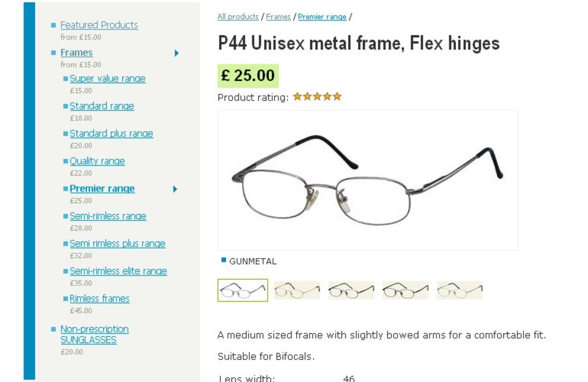This screenshot has width=588, height=382.
Task: Open Premier range in sidebar
Action: pyautogui.click(x=102, y=189)
